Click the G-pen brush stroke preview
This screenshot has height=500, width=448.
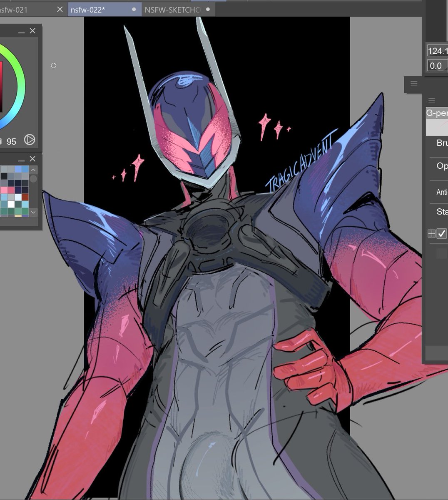437,127
